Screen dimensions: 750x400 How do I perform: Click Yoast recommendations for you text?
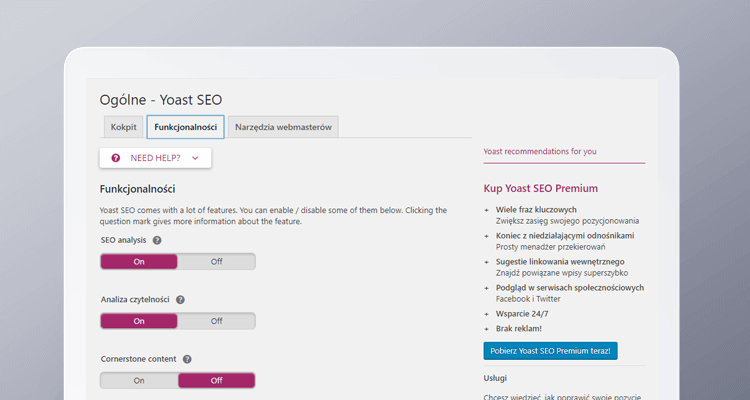(x=540, y=152)
